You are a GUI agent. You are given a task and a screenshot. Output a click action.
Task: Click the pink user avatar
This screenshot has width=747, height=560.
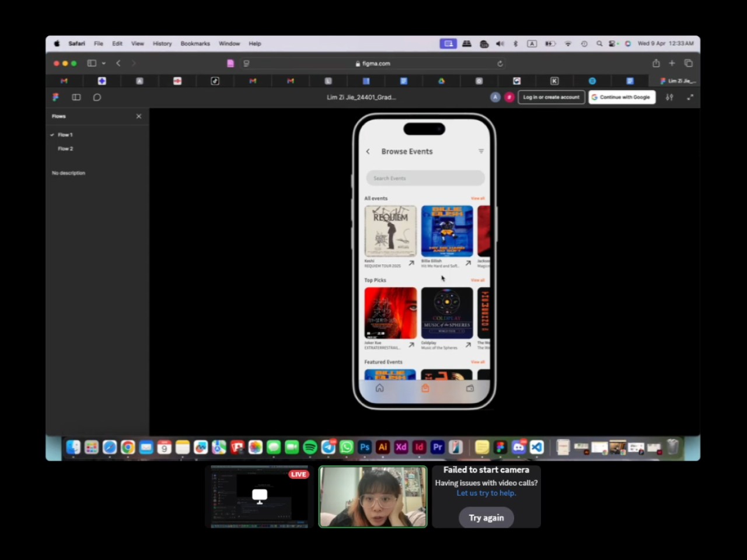[509, 97]
